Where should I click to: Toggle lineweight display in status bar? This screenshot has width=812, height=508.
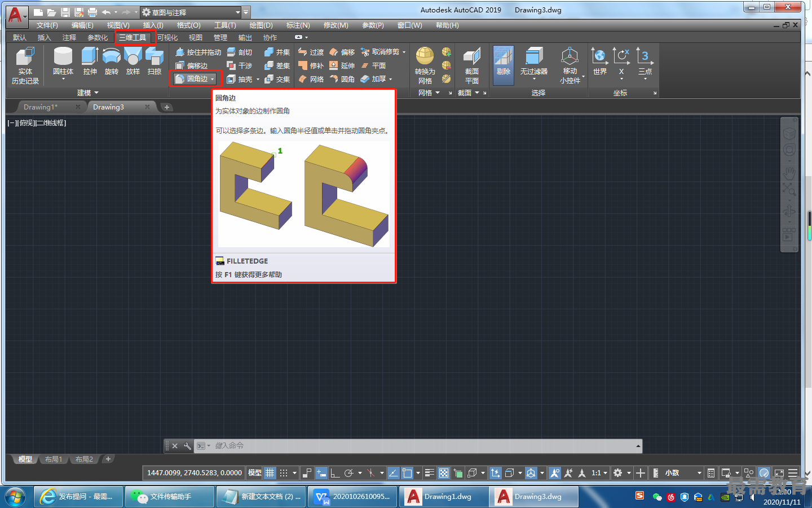(429, 473)
